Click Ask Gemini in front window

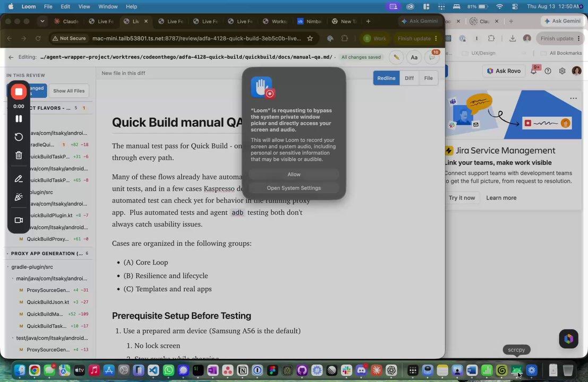(x=420, y=21)
